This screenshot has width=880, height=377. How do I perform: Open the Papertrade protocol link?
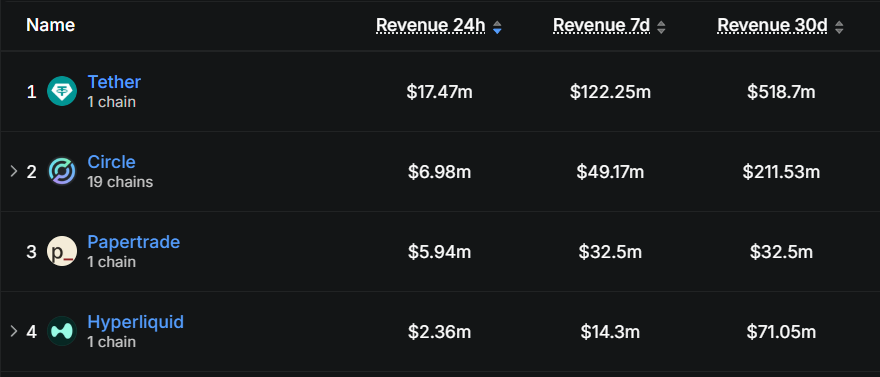coord(134,242)
